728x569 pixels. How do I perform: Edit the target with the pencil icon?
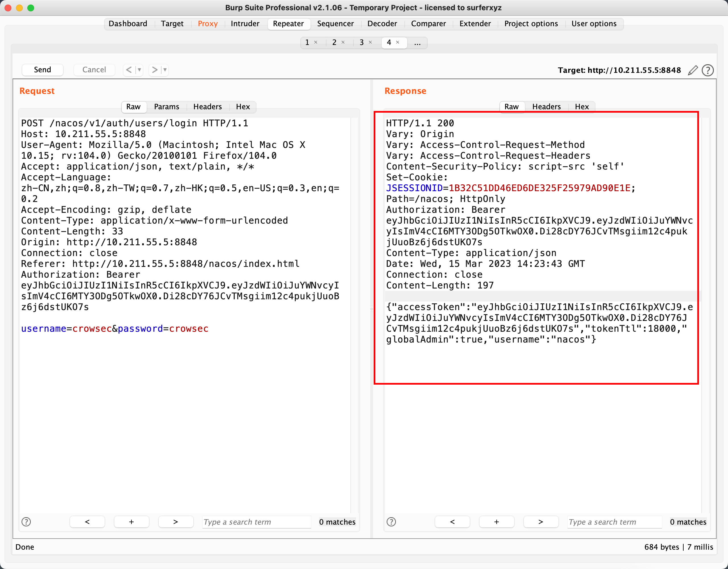[x=693, y=70]
